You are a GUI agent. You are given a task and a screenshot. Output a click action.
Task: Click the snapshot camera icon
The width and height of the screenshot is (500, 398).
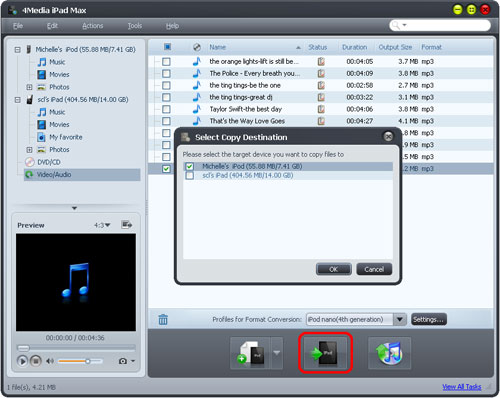123,361
